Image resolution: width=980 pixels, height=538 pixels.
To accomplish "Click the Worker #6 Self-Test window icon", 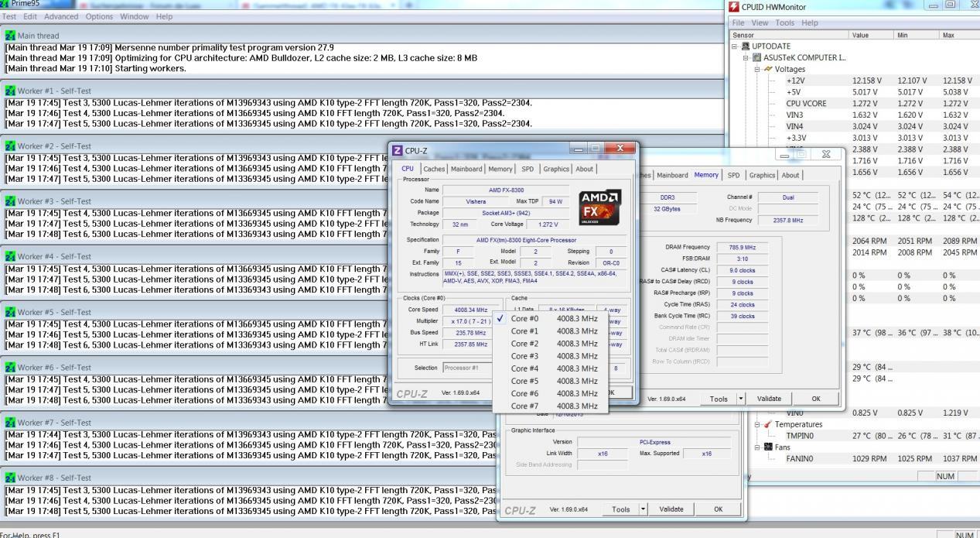I will [x=10, y=368].
